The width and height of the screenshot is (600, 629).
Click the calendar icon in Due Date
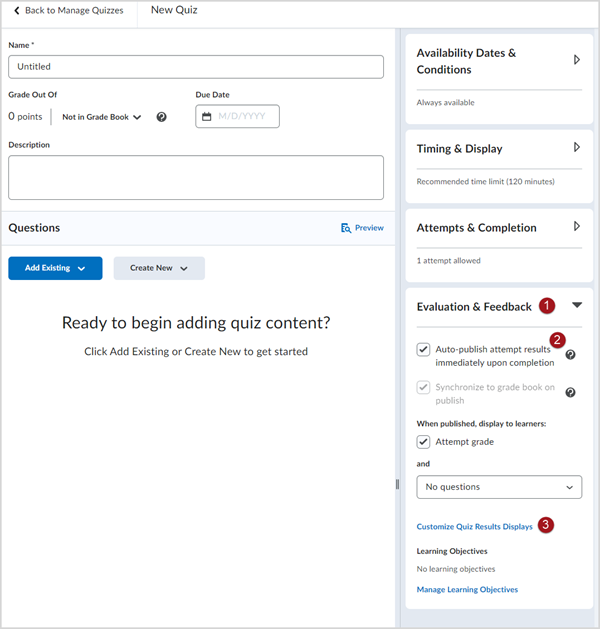[x=207, y=116]
